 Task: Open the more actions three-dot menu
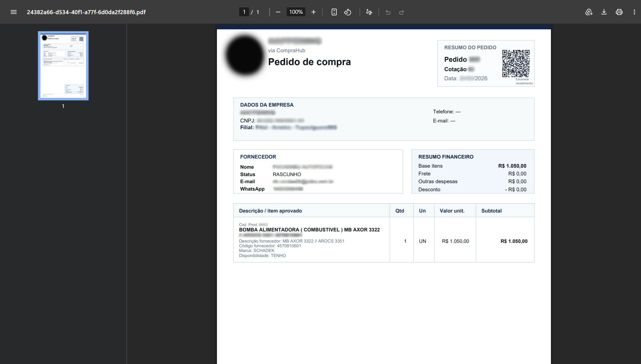pos(634,12)
